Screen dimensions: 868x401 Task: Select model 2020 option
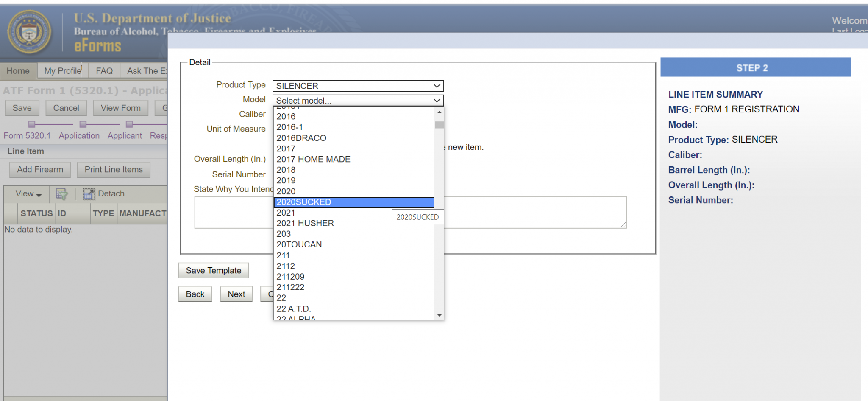[354, 191]
